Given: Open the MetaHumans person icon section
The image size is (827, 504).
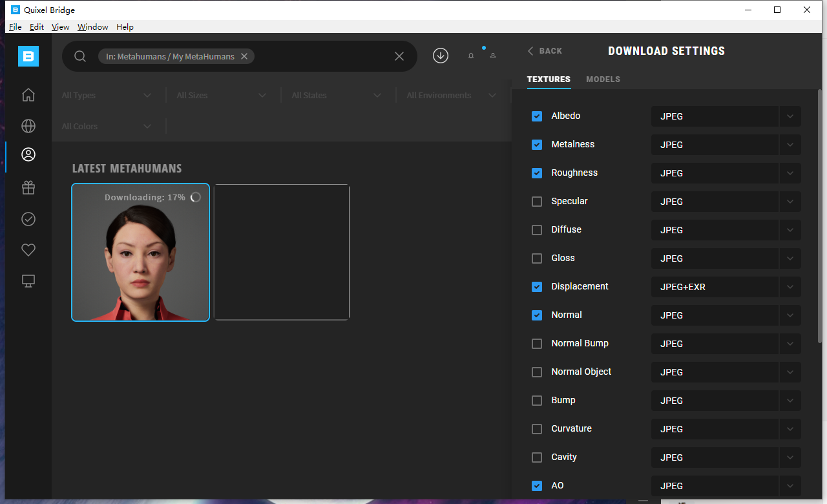Looking at the screenshot, I should coord(28,154).
